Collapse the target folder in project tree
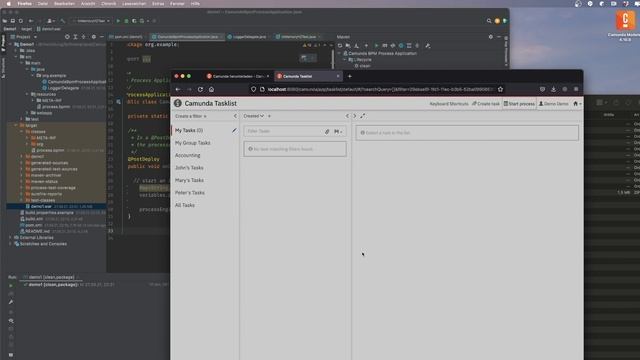 point(17,125)
